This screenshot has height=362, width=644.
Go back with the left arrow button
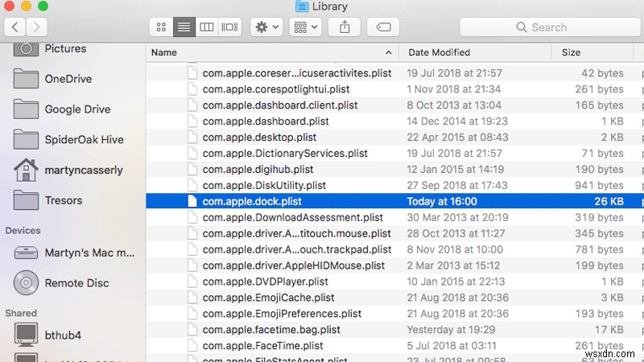click(x=14, y=27)
